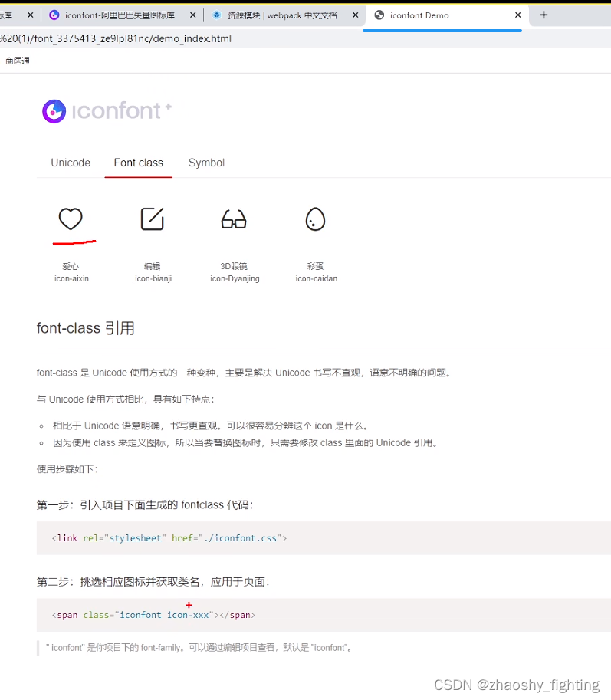This screenshot has width=611, height=700.
Task: Click the 3D眼镜 icon label
Action: [x=234, y=266]
